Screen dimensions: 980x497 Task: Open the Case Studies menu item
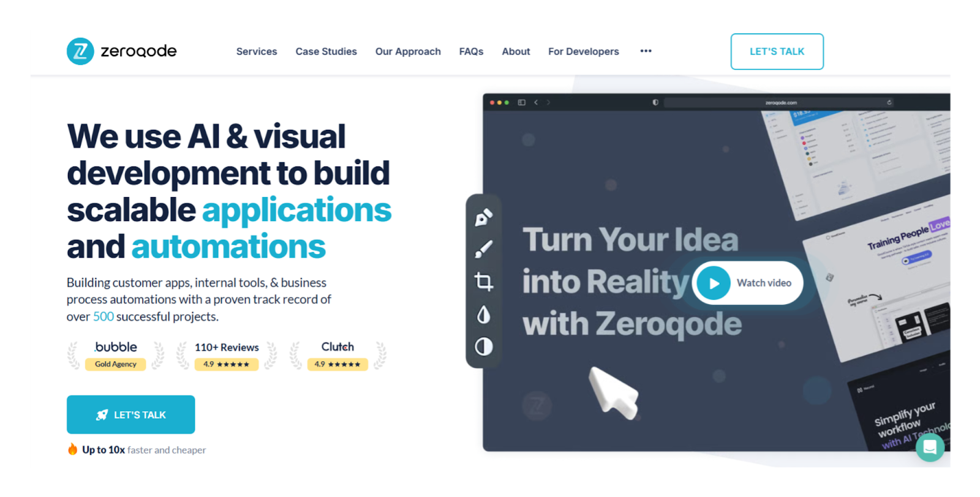[326, 51]
